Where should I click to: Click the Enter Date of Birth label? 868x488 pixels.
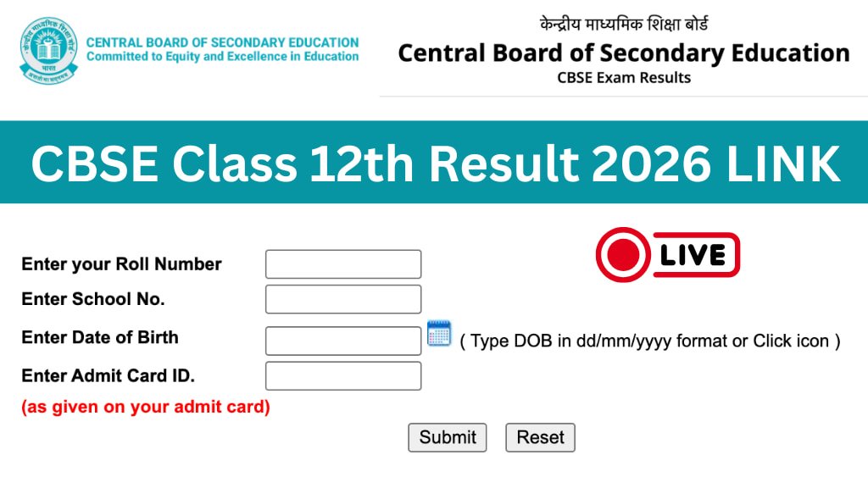pos(99,338)
